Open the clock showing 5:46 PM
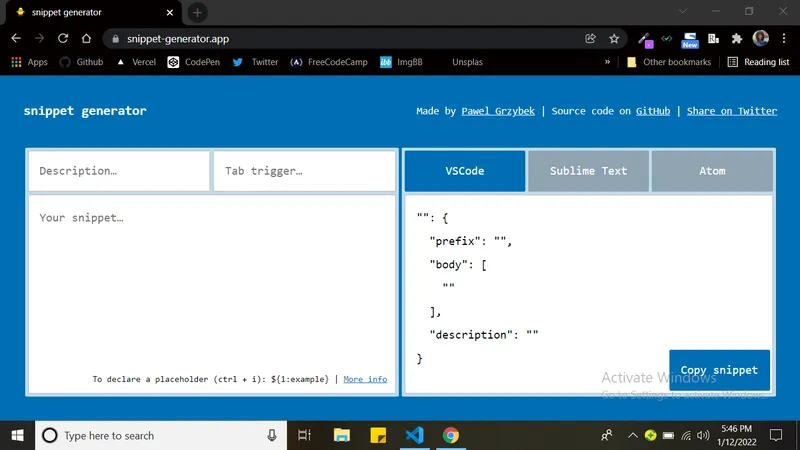This screenshot has width=800, height=450. tap(737, 435)
